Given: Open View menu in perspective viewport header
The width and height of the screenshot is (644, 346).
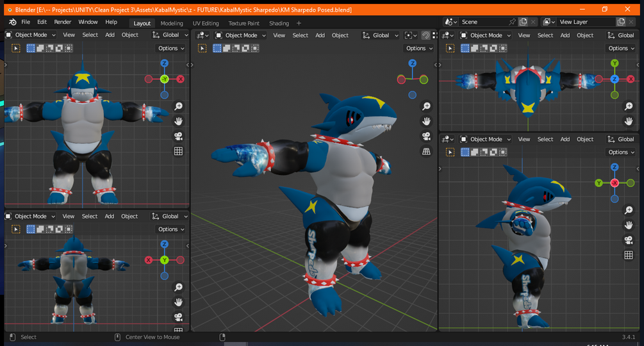Looking at the screenshot, I should click(279, 35).
